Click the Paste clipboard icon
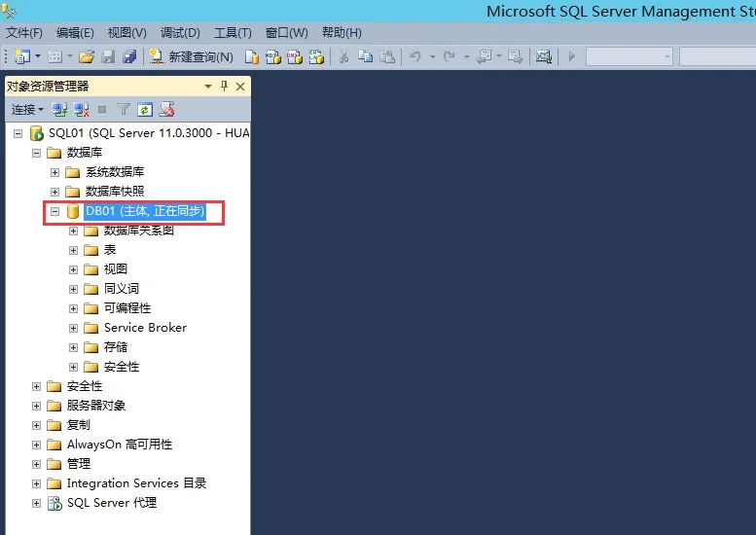This screenshot has height=535, width=756. 387,56
